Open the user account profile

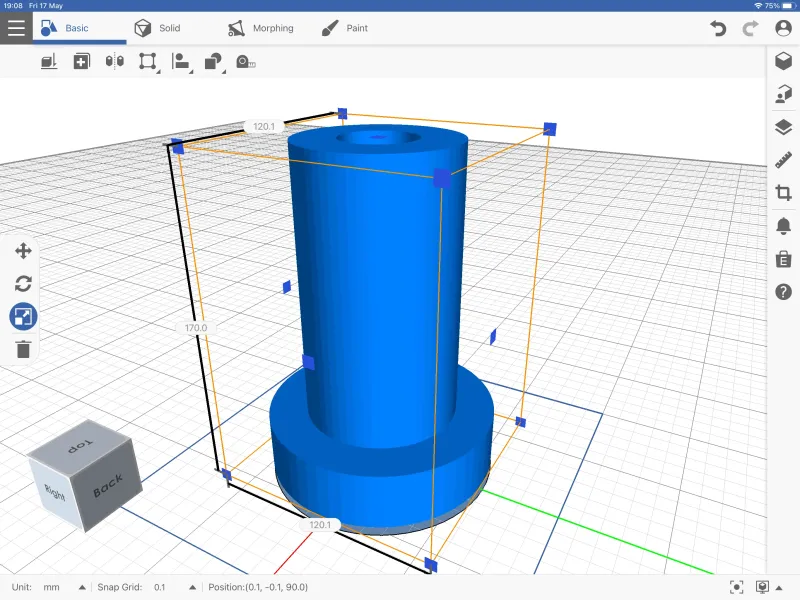783,28
